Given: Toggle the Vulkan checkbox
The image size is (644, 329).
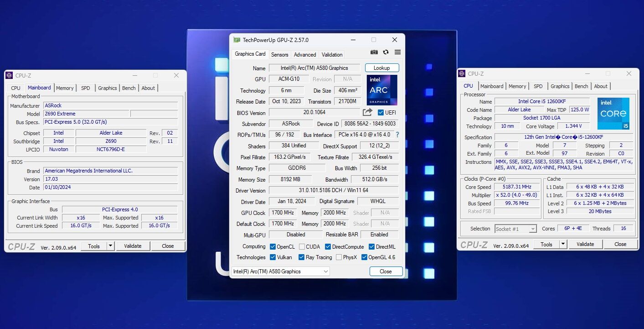Looking at the screenshot, I should tap(273, 257).
